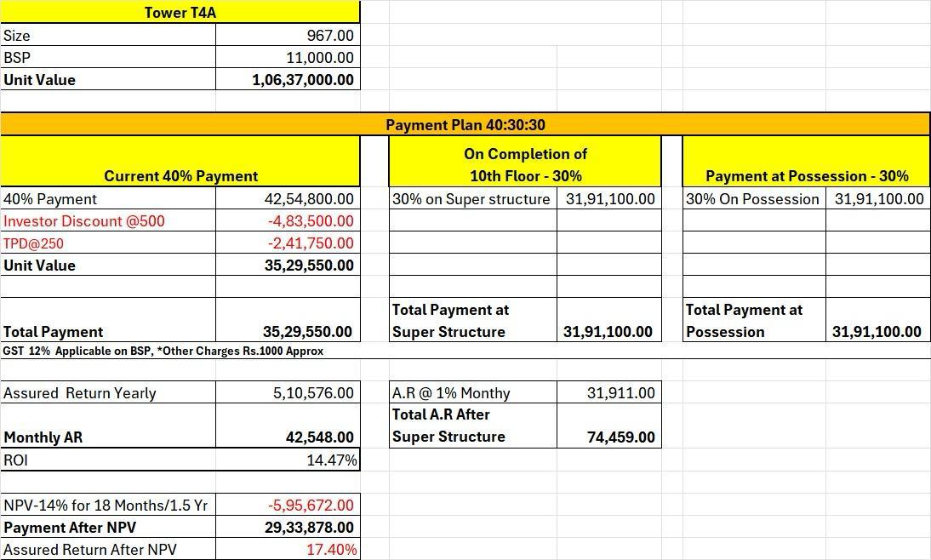Click the Size value cell 967.00
The width and height of the screenshot is (931, 560).
(x=288, y=36)
